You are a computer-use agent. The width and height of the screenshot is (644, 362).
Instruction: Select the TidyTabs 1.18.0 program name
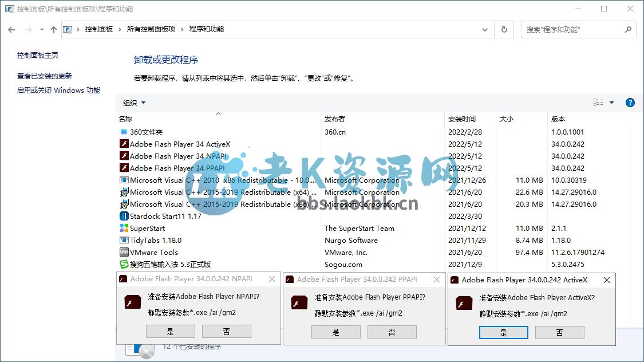coord(156,241)
